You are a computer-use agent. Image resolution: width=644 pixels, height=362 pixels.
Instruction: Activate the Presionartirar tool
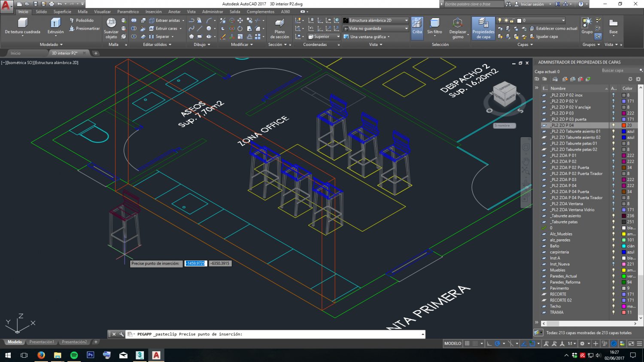point(84,28)
